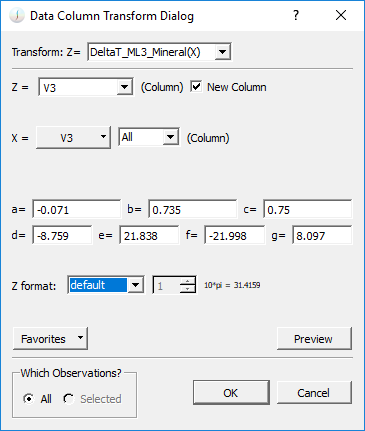The height and width of the screenshot is (431, 365).
Task: Click the g= field showing 8.097
Action: coord(322,235)
